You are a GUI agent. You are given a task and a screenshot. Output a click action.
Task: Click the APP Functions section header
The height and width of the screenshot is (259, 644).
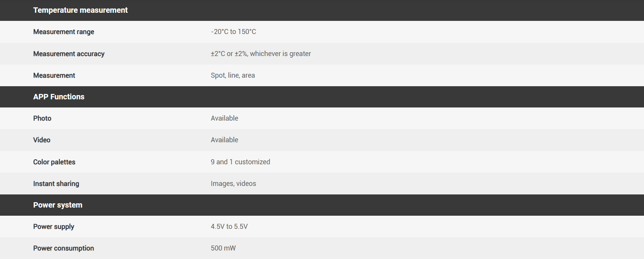tap(59, 97)
